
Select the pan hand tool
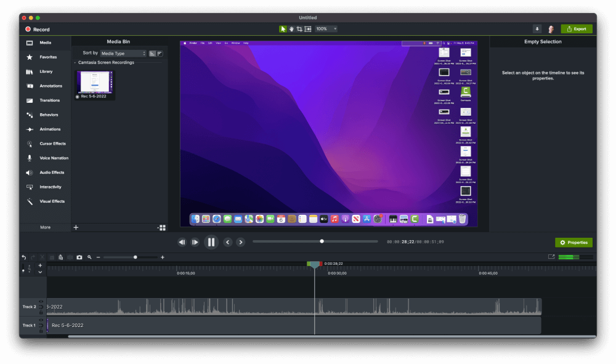291,29
